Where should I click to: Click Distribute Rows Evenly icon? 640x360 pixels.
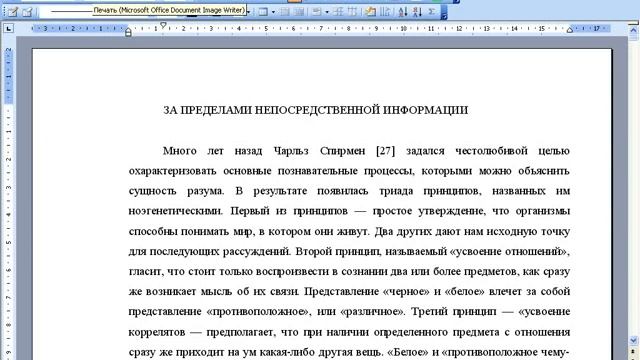click(338, 12)
